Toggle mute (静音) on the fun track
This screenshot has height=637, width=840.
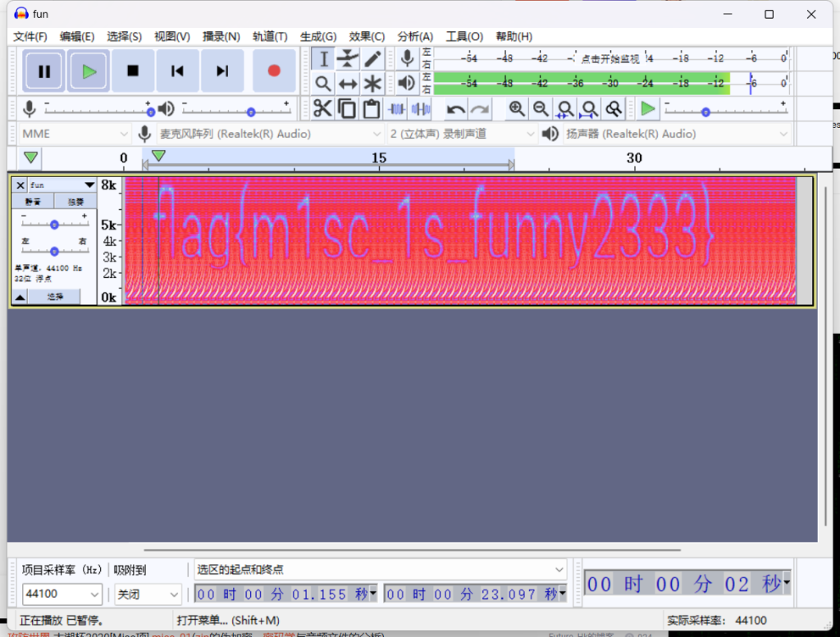33,202
